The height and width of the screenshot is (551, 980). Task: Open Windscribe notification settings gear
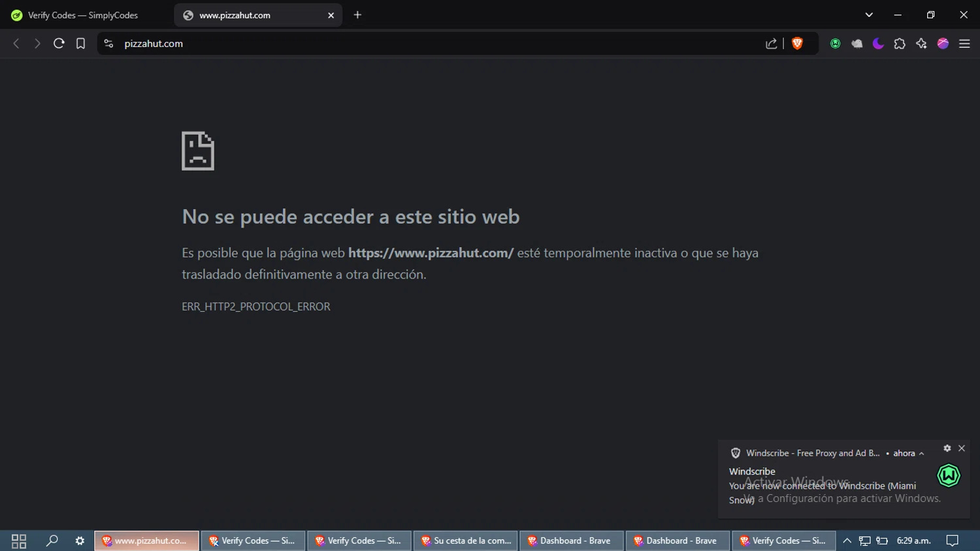[947, 448]
